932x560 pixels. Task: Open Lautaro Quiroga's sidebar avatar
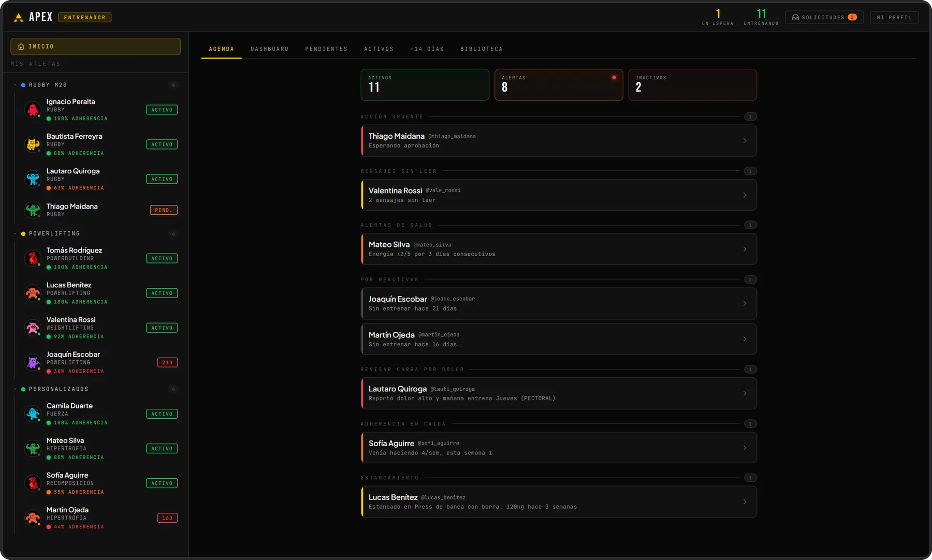pyautogui.click(x=33, y=179)
